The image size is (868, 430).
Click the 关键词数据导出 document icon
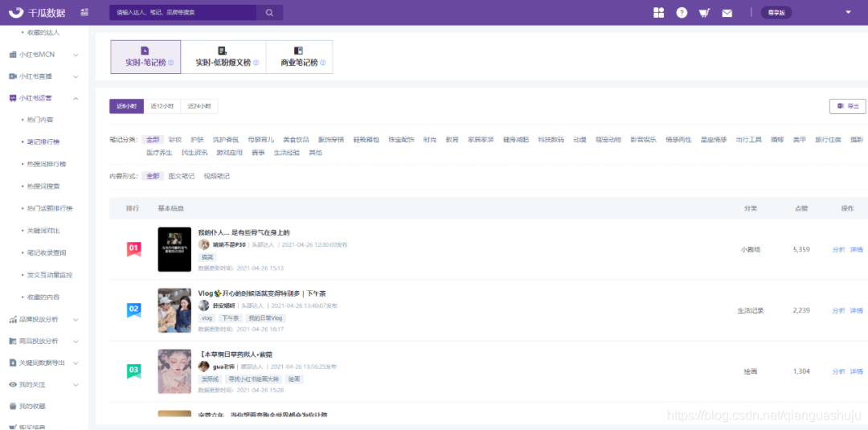click(13, 362)
